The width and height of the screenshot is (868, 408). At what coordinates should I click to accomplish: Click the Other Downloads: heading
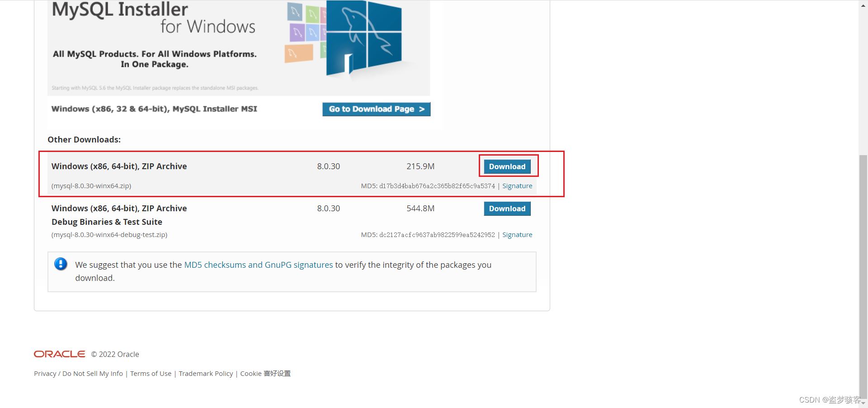point(84,140)
